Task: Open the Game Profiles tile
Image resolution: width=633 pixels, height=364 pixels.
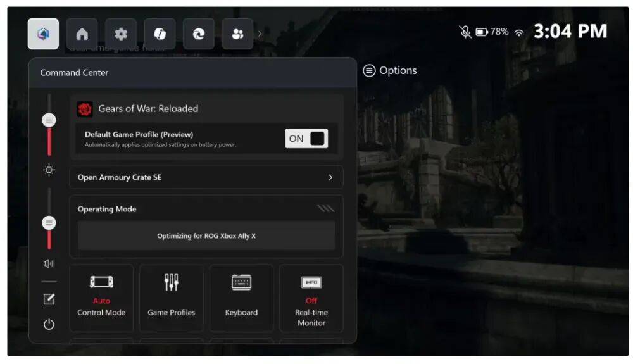Action: pos(171,298)
